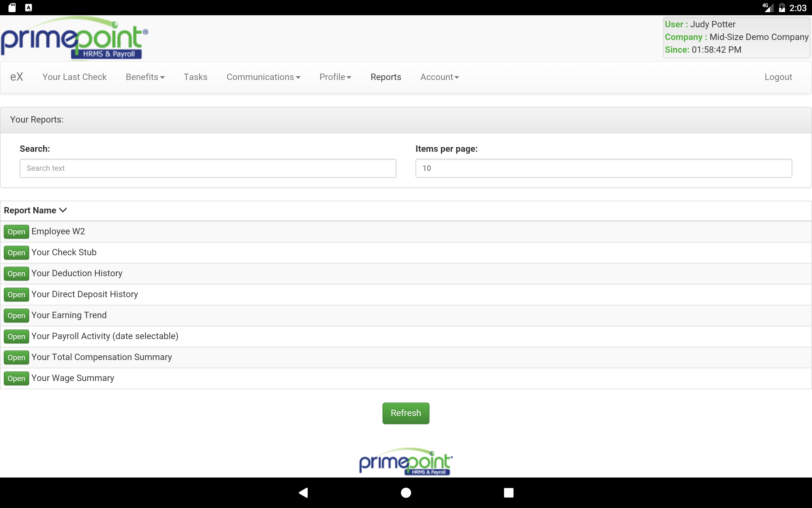The height and width of the screenshot is (508, 812).
Task: Open the Employee W2 report
Action: point(16,231)
